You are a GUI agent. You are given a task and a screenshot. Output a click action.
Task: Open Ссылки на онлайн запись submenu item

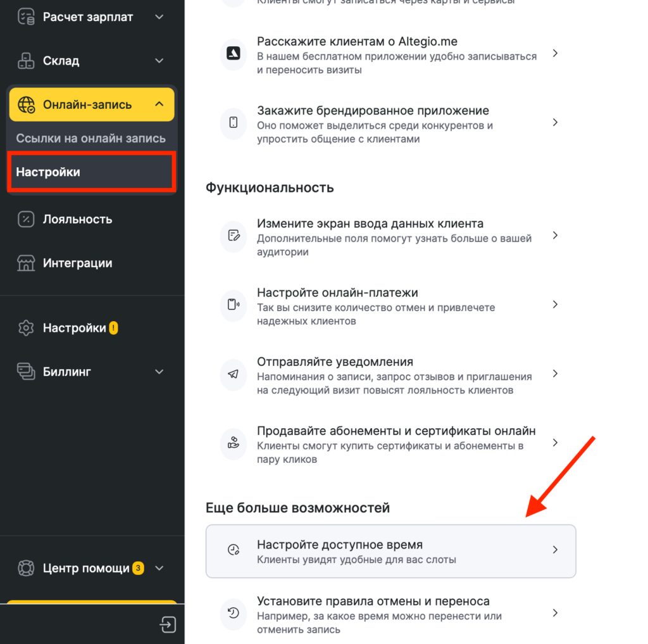coord(91,139)
